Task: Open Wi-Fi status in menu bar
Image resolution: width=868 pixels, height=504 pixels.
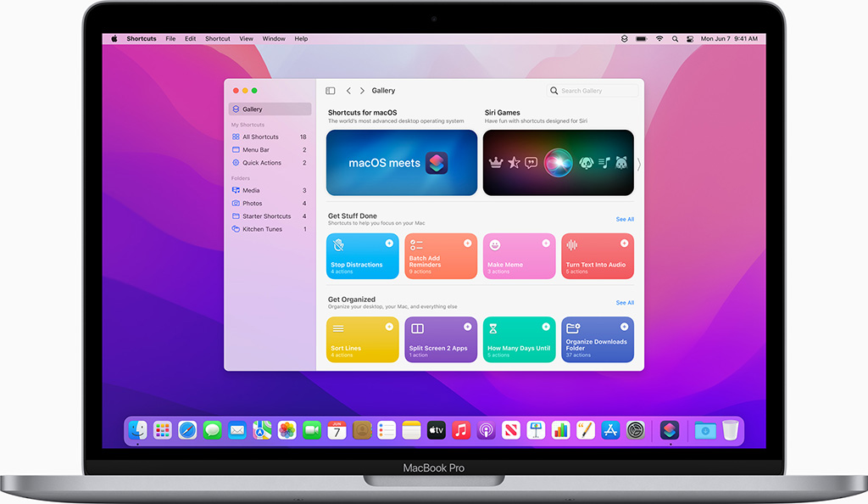Action: [x=659, y=39]
